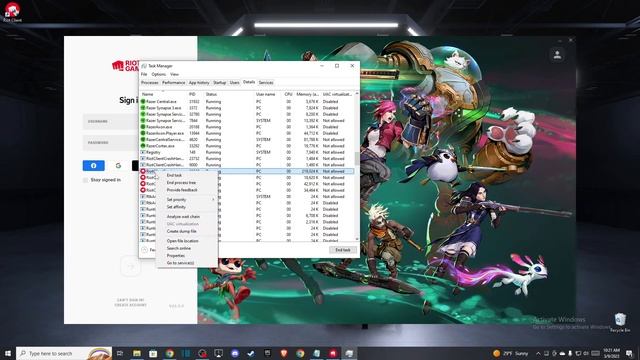Screen dimensions: 640x360
Task: Sort by the User name column header
Action: coord(267,94)
